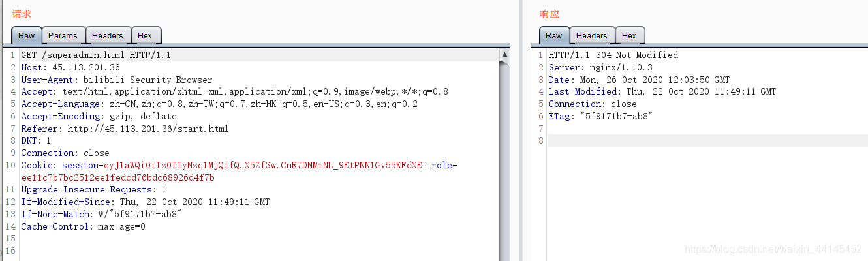Click the User-Agent bilibili Security Browser line
Viewport: 868px width, 261px height.
point(117,80)
